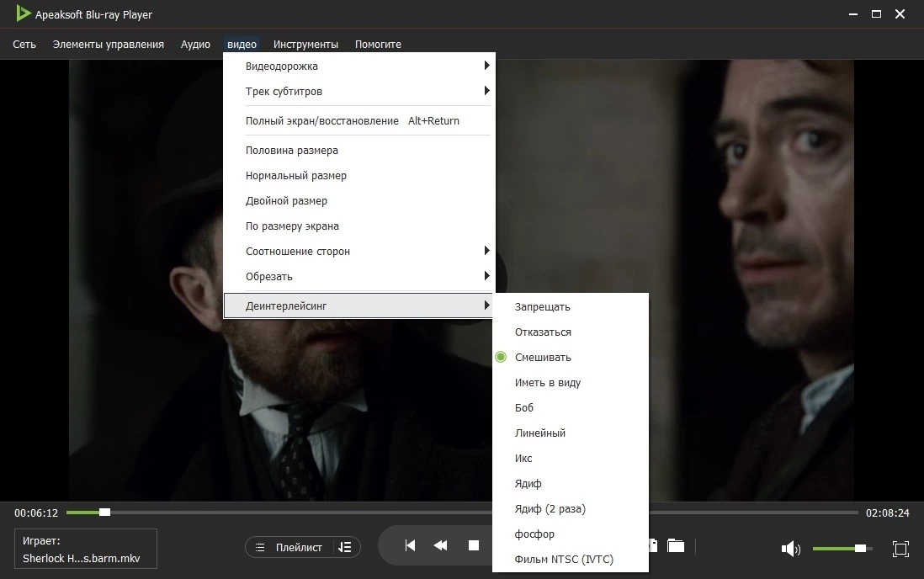Open the Сеть menu
This screenshot has height=579, width=924.
24,45
